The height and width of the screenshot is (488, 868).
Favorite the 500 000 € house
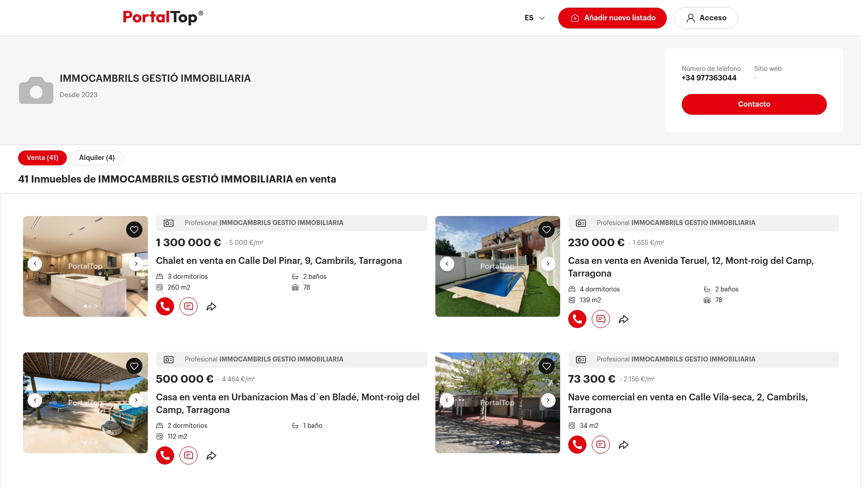134,366
